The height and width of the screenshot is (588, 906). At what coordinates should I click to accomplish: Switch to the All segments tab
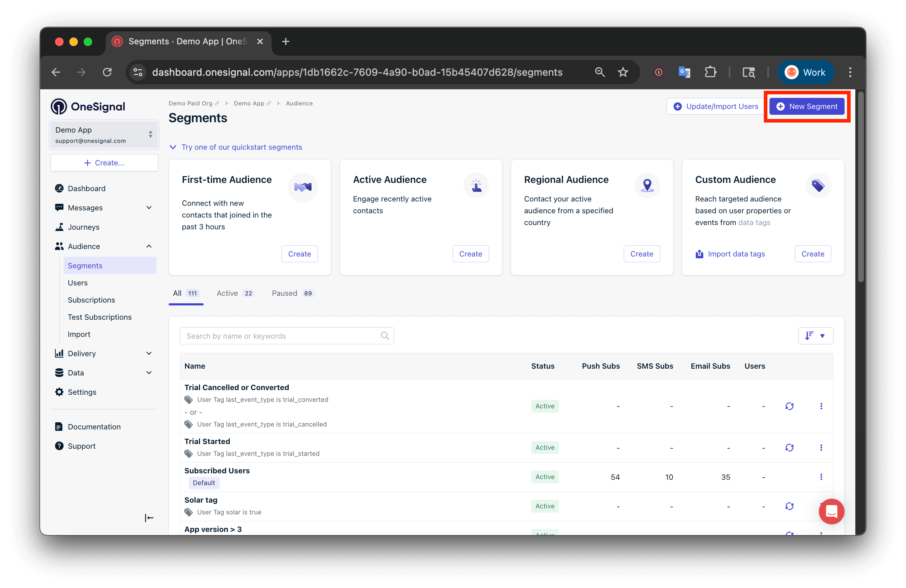pos(186,293)
